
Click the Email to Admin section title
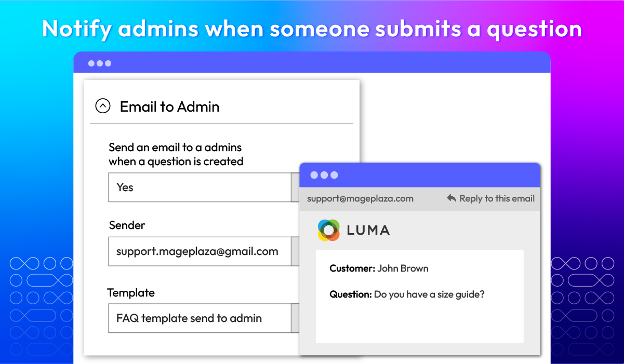pos(169,107)
